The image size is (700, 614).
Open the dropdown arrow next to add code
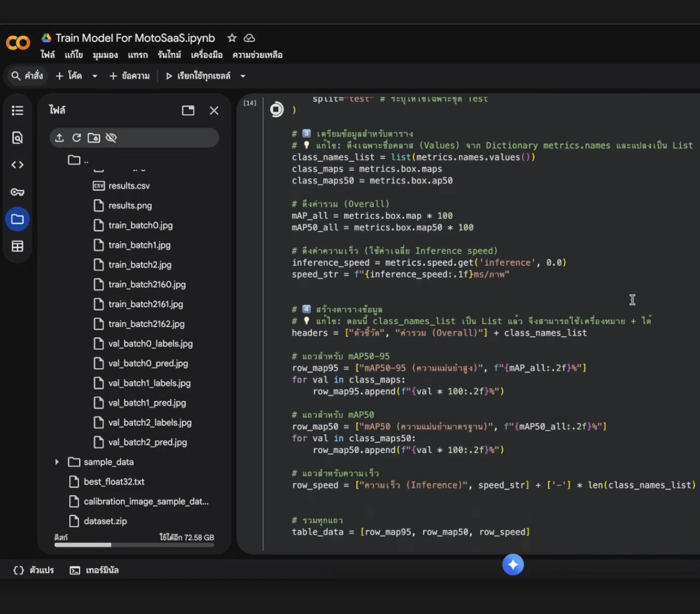pyautogui.click(x=95, y=76)
